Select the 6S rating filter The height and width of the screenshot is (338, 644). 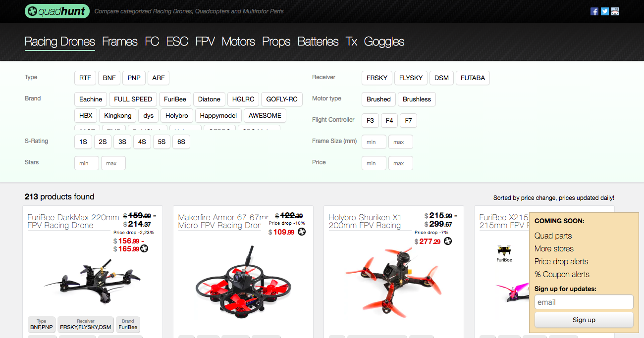tap(181, 142)
